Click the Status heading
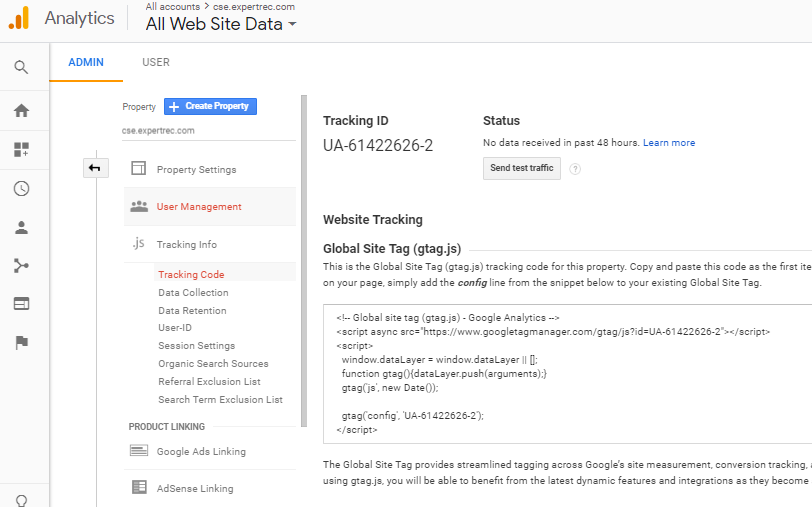This screenshot has width=812, height=507. tap(501, 121)
